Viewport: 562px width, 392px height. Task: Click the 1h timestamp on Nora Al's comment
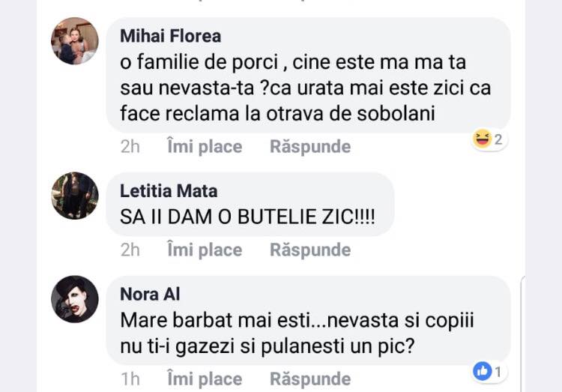tap(130, 379)
